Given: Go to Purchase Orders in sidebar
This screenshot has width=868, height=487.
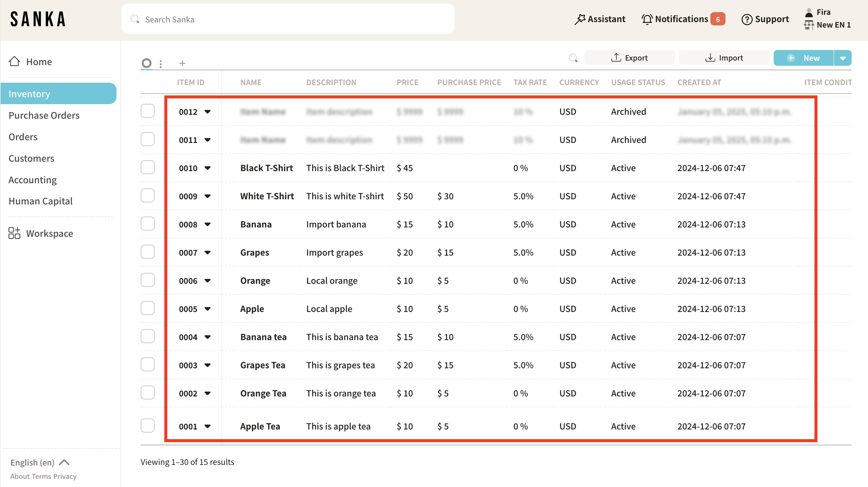Looking at the screenshot, I should (x=44, y=115).
